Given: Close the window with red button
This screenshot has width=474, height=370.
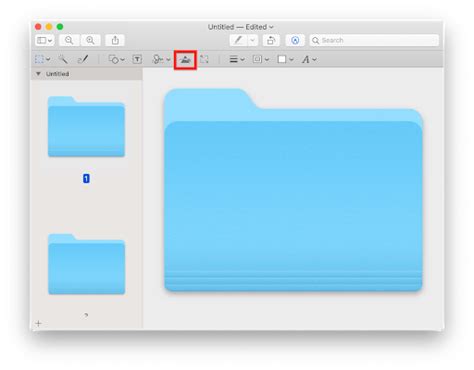Looking at the screenshot, I should point(38,27).
